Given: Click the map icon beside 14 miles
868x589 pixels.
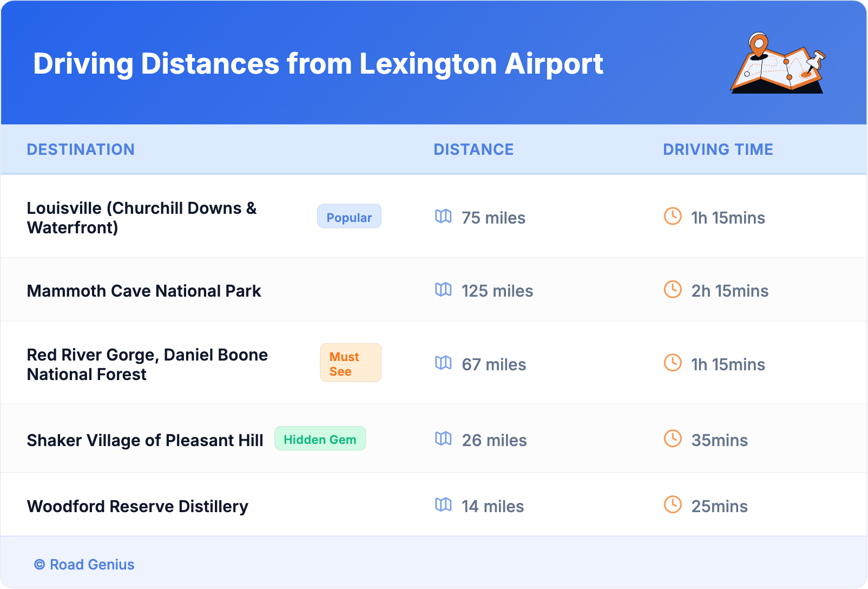Looking at the screenshot, I should [443, 505].
